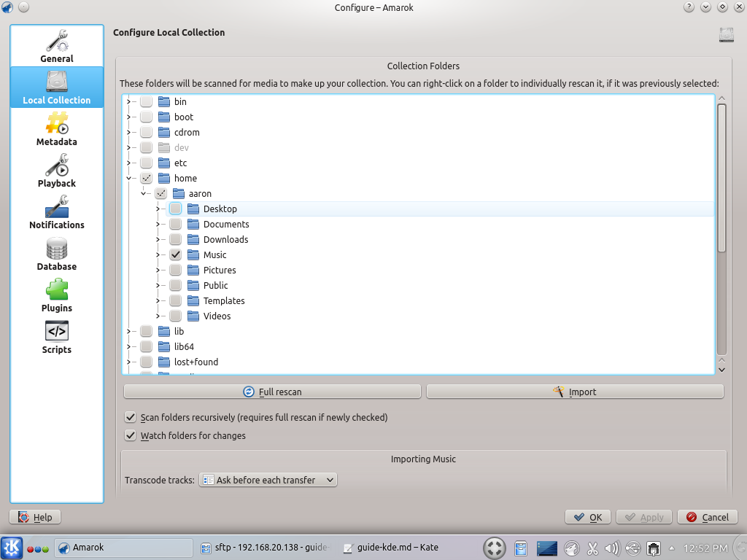This screenshot has height=560, width=747.
Task: Click the activities three-dots icon in taskbar
Action: (38, 549)
